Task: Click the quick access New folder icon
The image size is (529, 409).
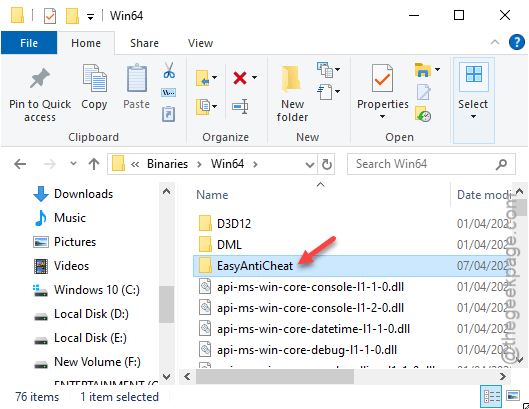Action: [72, 16]
